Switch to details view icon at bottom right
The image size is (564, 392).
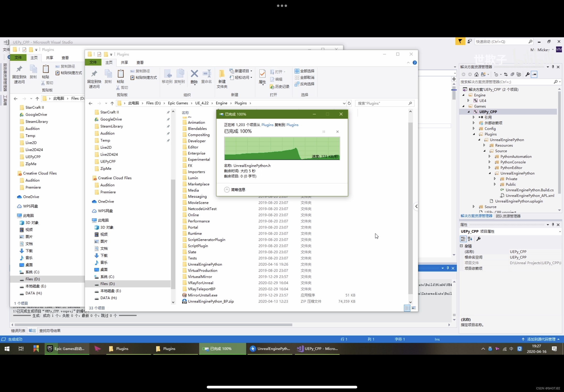[407, 308]
